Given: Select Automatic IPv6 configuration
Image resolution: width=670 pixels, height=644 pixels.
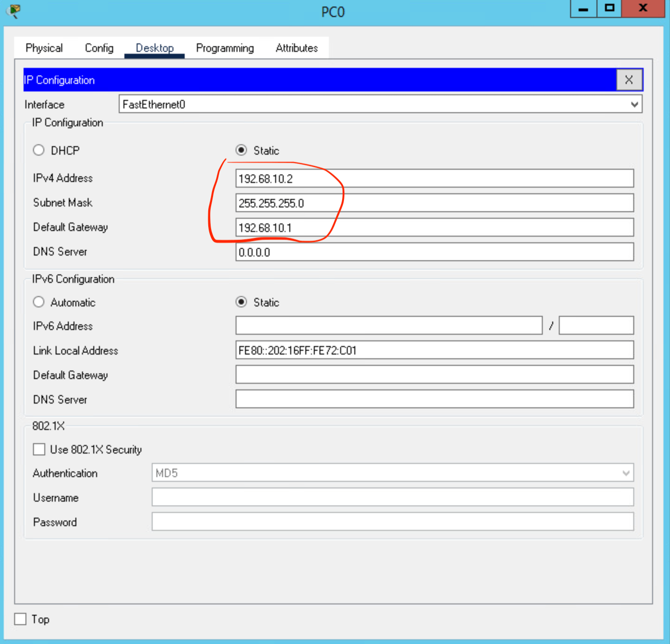Looking at the screenshot, I should tap(39, 302).
